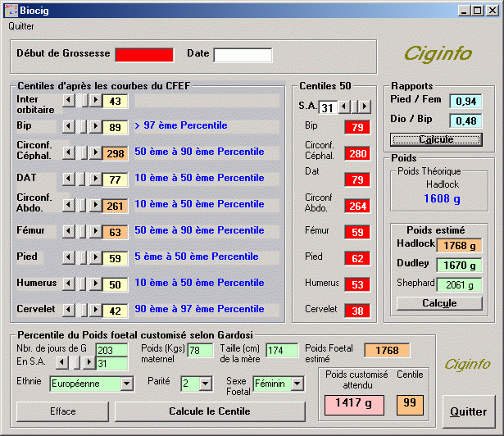Click the Inter orbitaire slider thumb
The image size is (504, 436).
85,101
